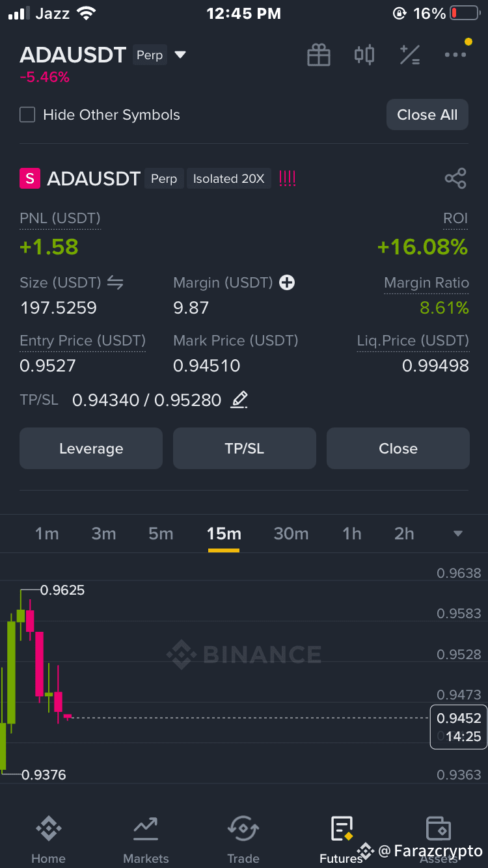Tap the +16.08% ROI value

point(423,247)
